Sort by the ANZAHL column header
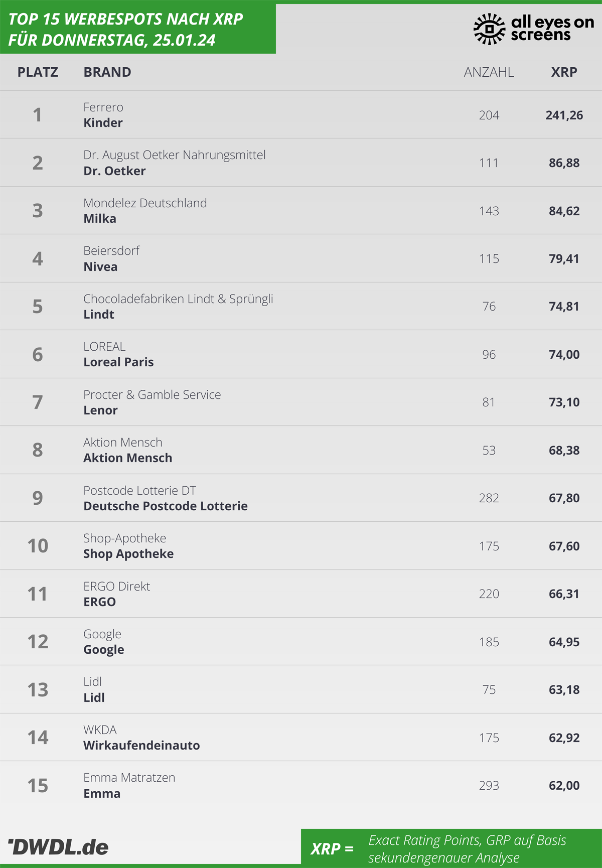 click(489, 72)
